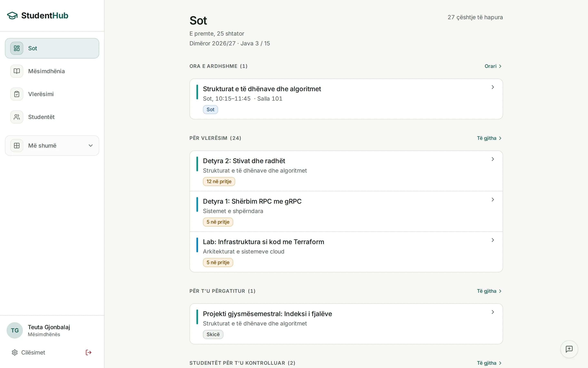This screenshot has width=588, height=368.
Task: Open the feedback message icon button
Action: tap(569, 349)
